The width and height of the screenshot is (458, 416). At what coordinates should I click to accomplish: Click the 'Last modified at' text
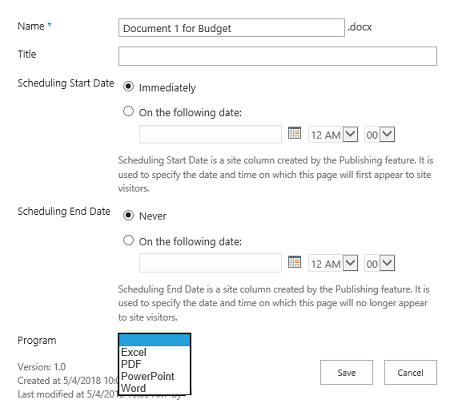[x=50, y=395]
